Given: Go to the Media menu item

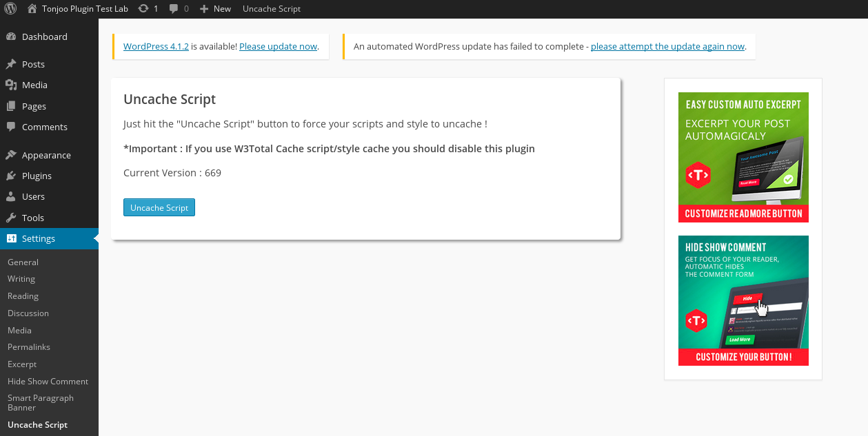Looking at the screenshot, I should (x=49, y=85).
